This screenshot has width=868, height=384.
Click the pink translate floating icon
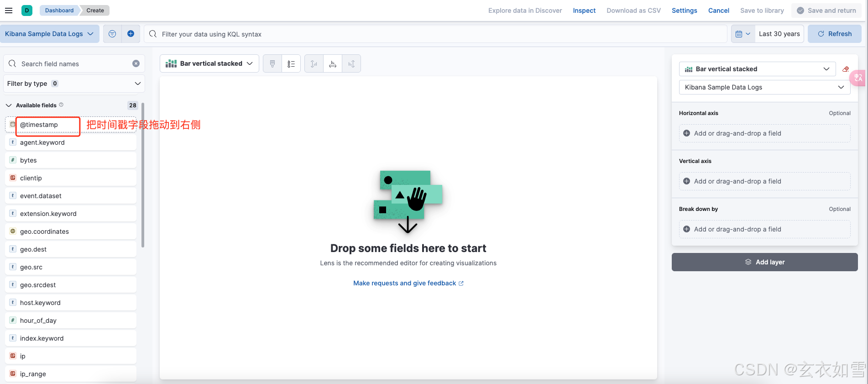pos(858,78)
